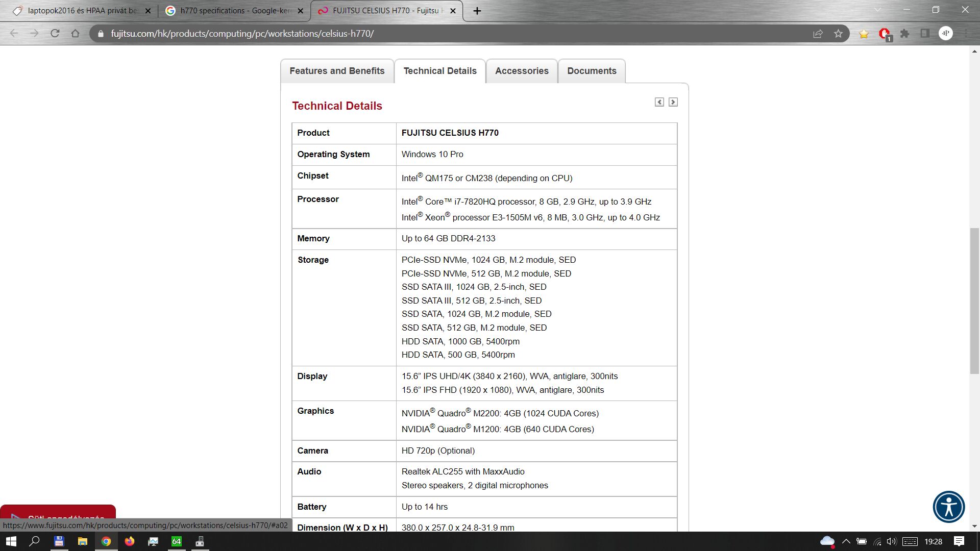Select the FUJITSU CELSIUS H770 tab

click(386, 11)
